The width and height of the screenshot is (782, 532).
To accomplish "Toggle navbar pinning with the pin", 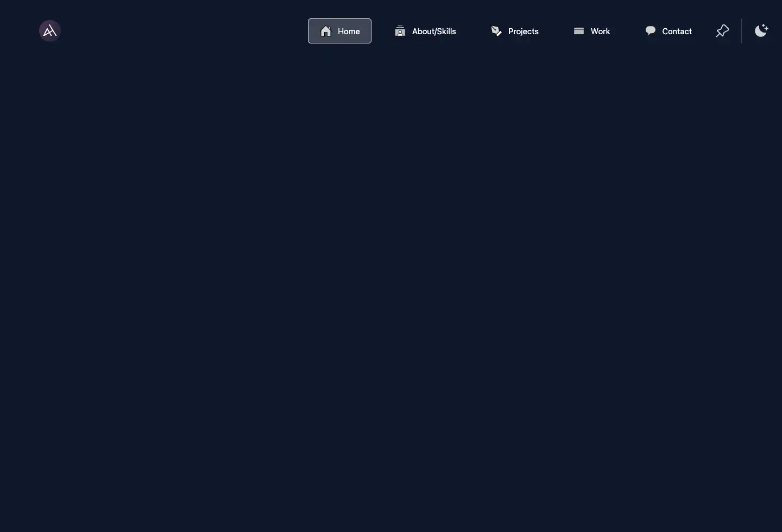I will coord(722,31).
